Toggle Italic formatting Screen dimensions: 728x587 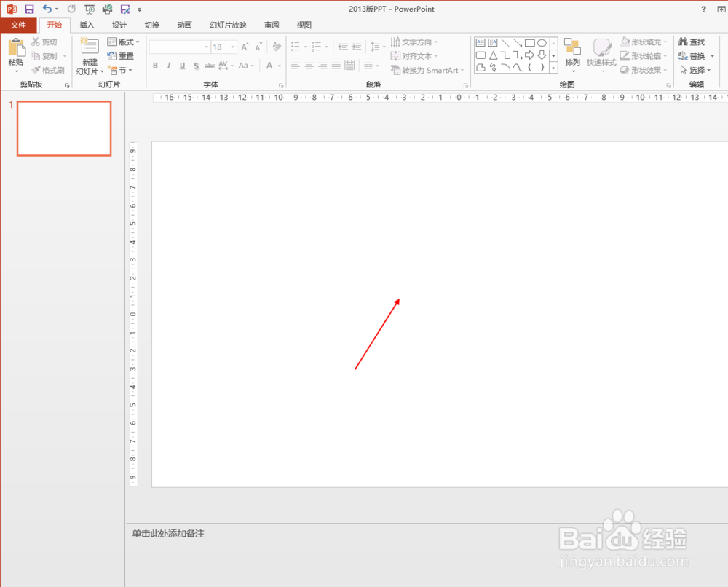coord(169,66)
